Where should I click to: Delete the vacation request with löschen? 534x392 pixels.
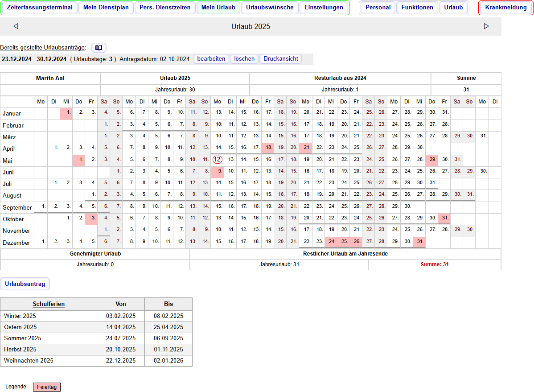[x=244, y=59]
